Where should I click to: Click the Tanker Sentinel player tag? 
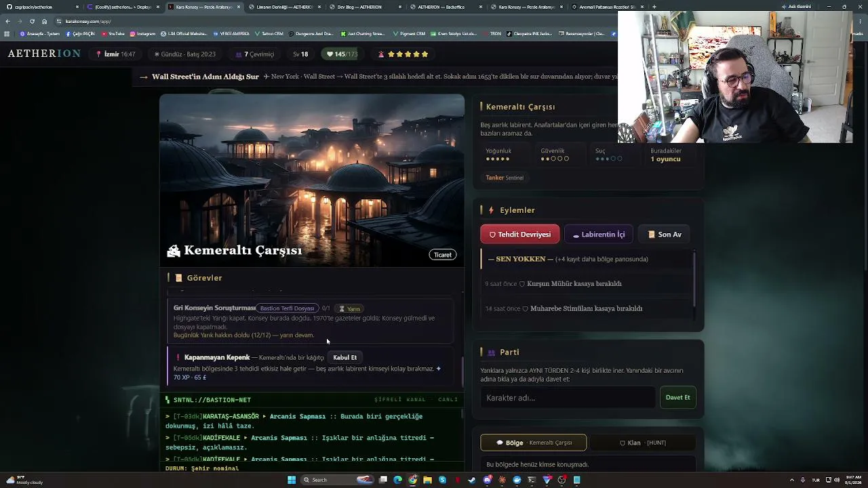(x=505, y=178)
